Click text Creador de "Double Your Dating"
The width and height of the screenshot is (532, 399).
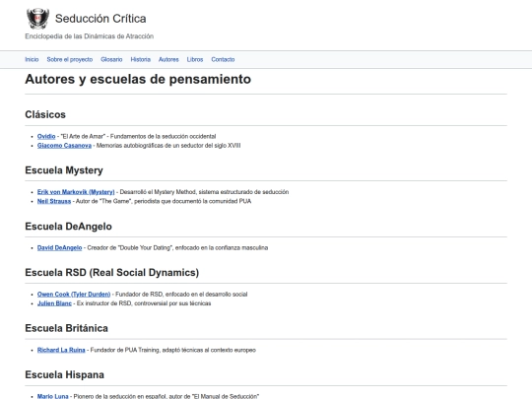point(177,247)
